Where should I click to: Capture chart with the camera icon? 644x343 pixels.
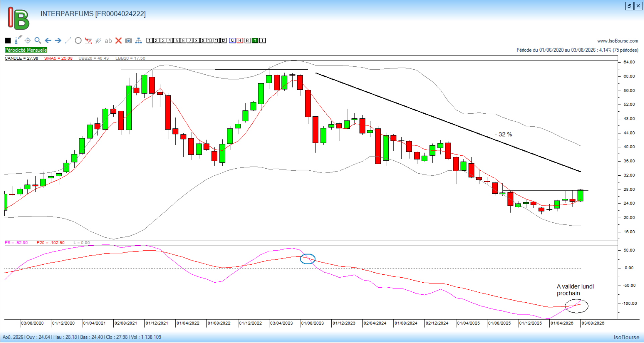tap(128, 41)
